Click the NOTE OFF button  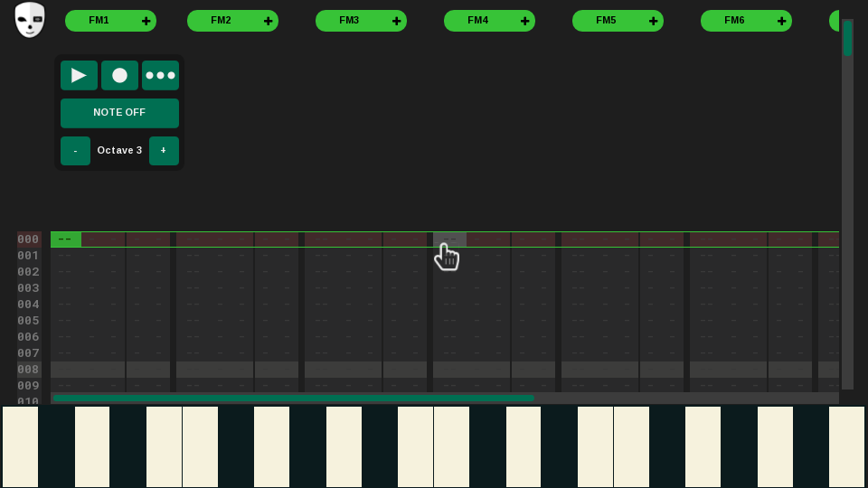(x=119, y=113)
